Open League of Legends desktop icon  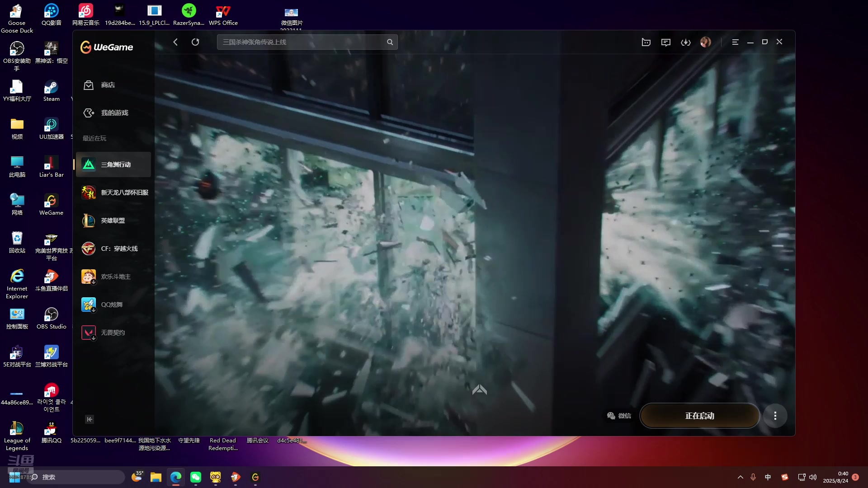(17, 436)
